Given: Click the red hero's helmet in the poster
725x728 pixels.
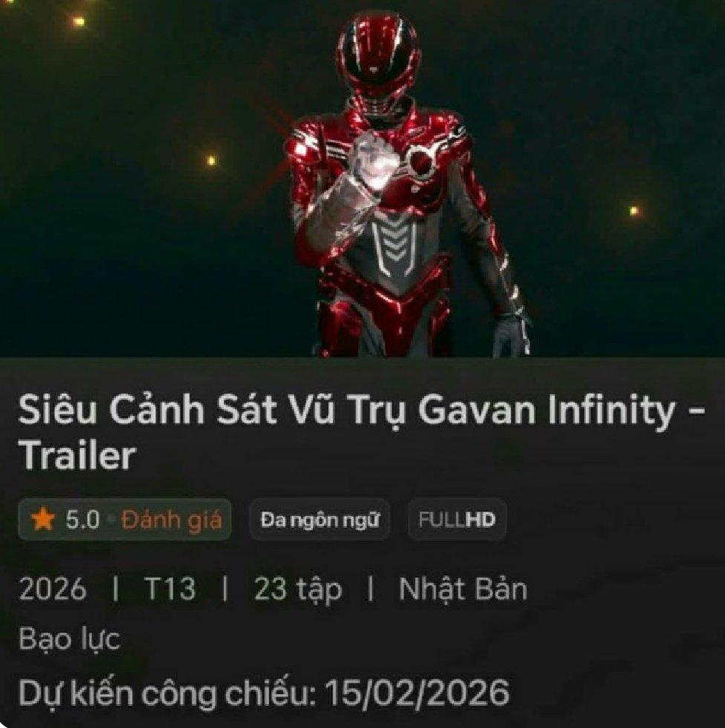Looking at the screenshot, I should tap(378, 56).
